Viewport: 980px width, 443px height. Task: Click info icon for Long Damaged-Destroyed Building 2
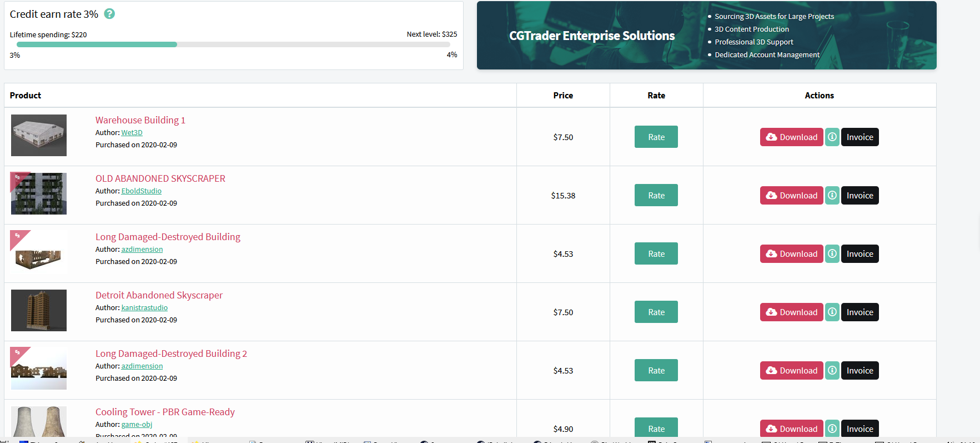[832, 370]
